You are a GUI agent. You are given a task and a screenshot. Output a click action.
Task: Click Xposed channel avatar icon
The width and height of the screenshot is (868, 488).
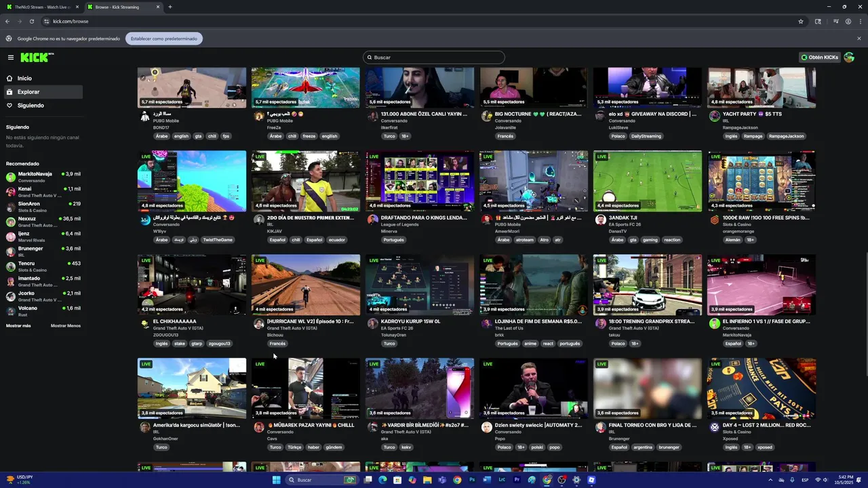tap(714, 427)
